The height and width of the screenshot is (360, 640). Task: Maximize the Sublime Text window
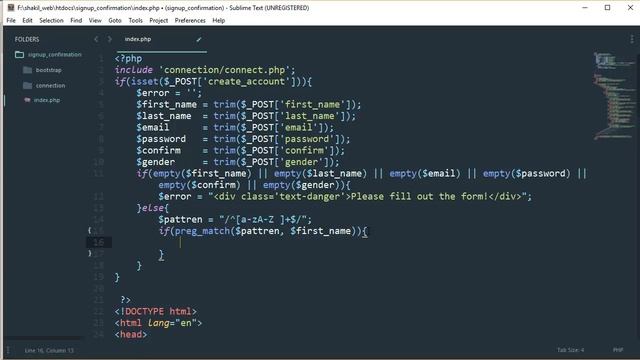pos(607,8)
